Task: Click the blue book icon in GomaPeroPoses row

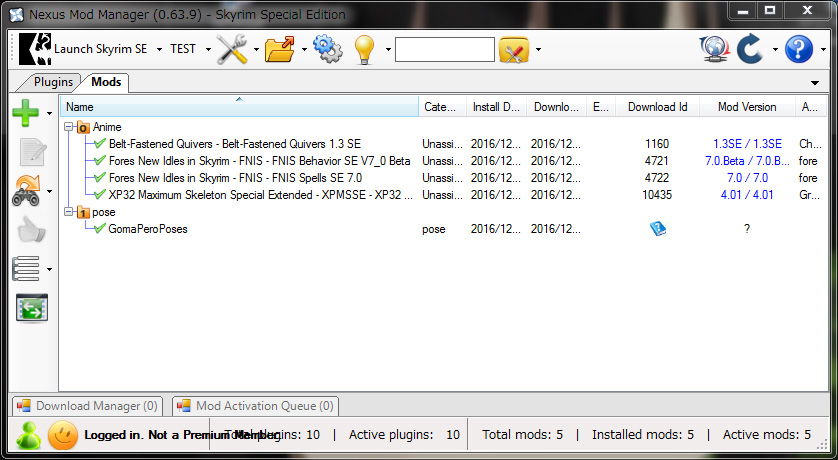Action: 658,229
